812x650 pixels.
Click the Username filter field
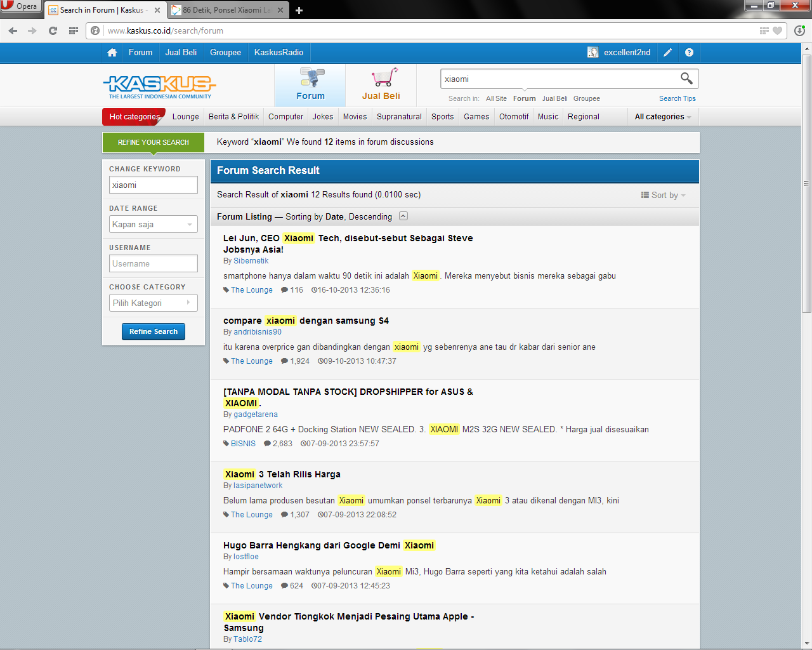point(154,263)
